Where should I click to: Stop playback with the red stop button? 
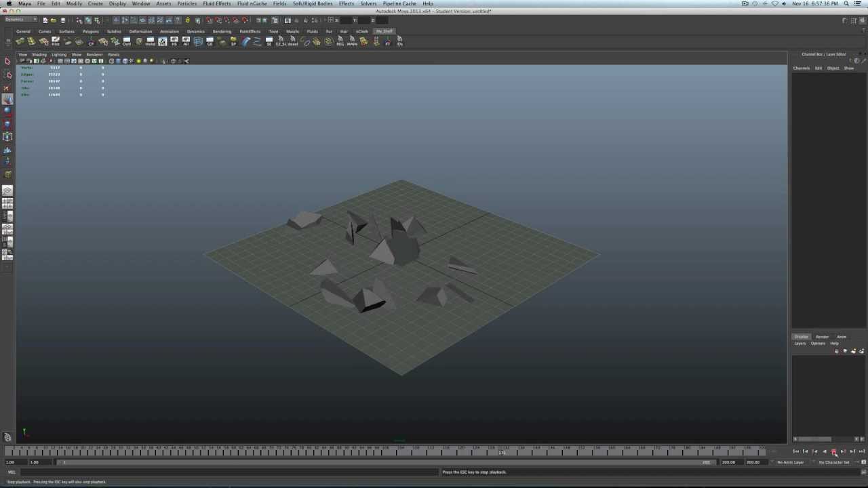[833, 451]
